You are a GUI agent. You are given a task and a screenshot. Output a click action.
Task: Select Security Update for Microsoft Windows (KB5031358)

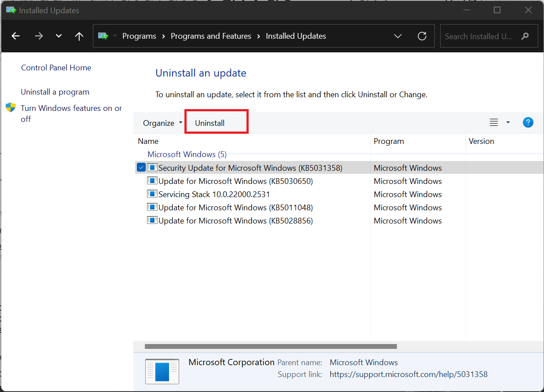[x=250, y=168]
